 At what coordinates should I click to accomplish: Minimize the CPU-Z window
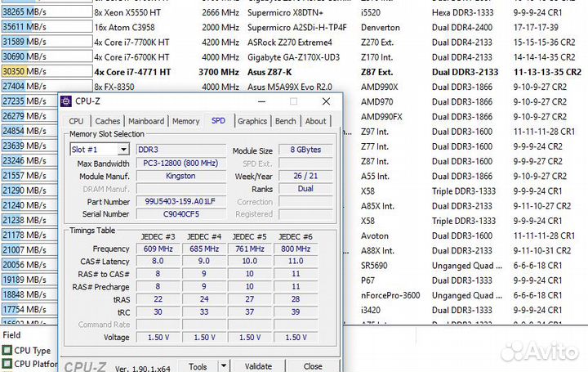262,101
